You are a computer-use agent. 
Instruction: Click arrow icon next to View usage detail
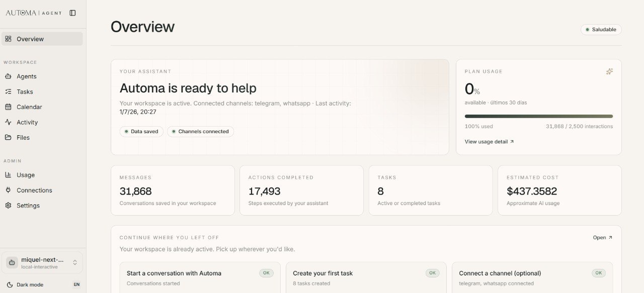click(512, 142)
